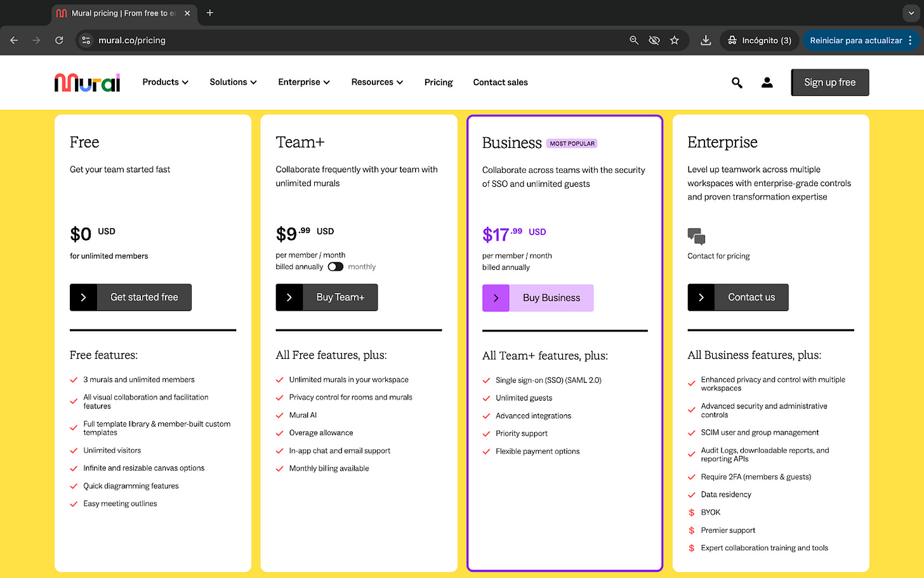924x578 pixels.
Task: Click the eye-crossed tracking protection icon
Action: click(654, 40)
